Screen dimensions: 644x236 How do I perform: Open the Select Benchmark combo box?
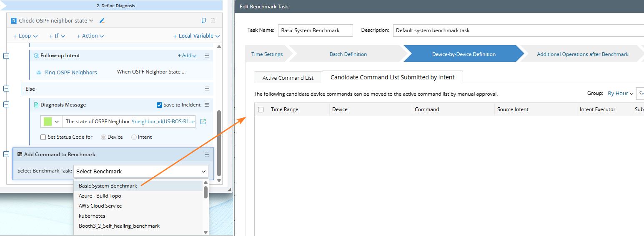point(141,171)
